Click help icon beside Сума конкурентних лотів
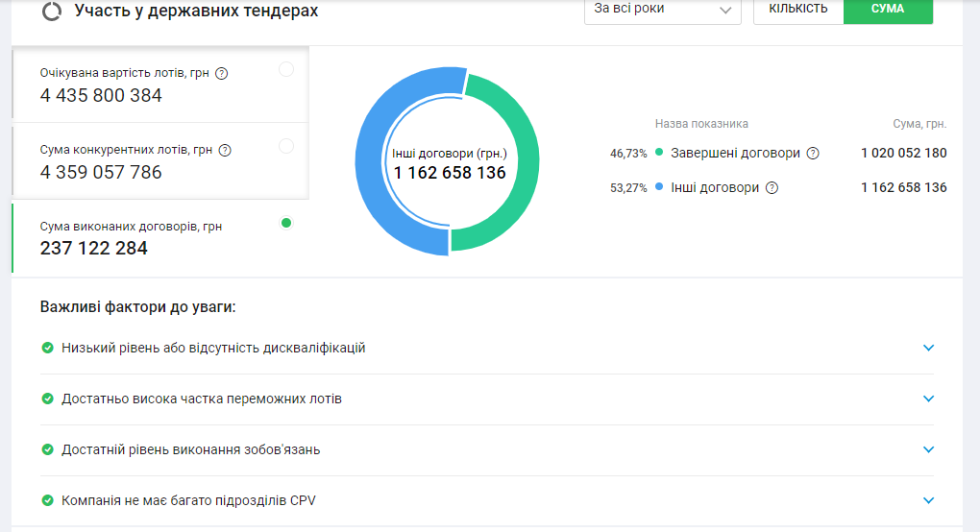The width and height of the screenshot is (980, 532). 225,150
